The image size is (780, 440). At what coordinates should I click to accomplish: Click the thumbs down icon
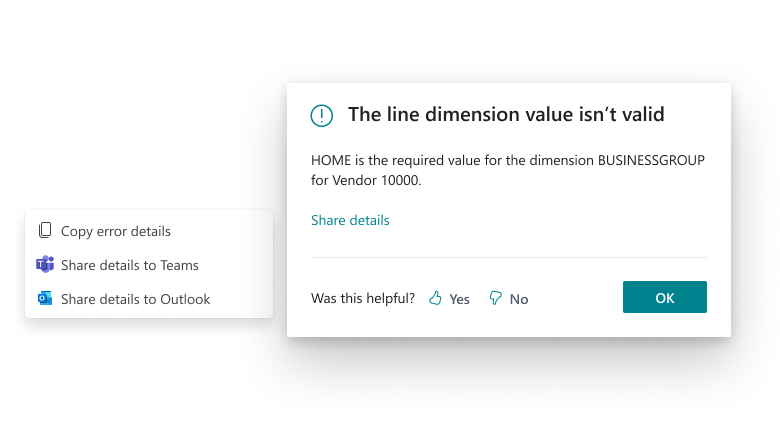coord(495,298)
